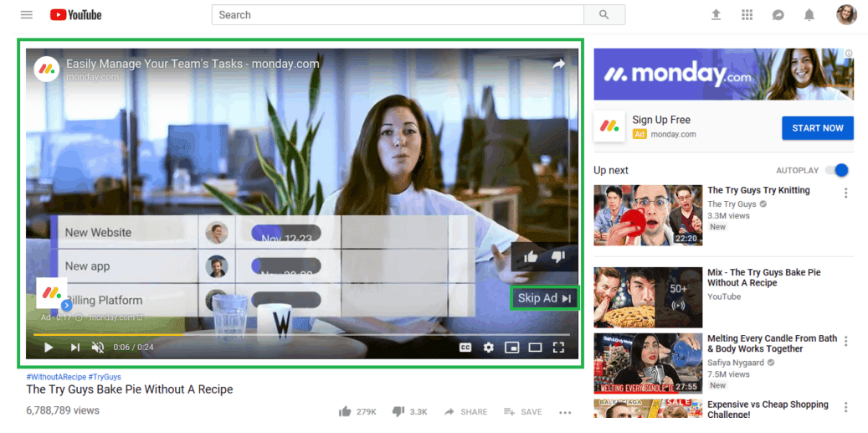
Task: Open 'The Try Guys Try Knitting' title
Action: [758, 190]
